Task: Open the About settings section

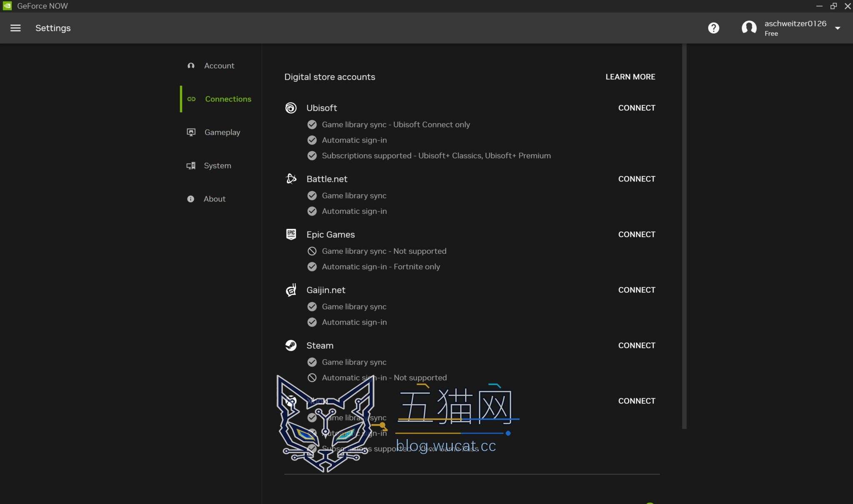Action: (214, 199)
